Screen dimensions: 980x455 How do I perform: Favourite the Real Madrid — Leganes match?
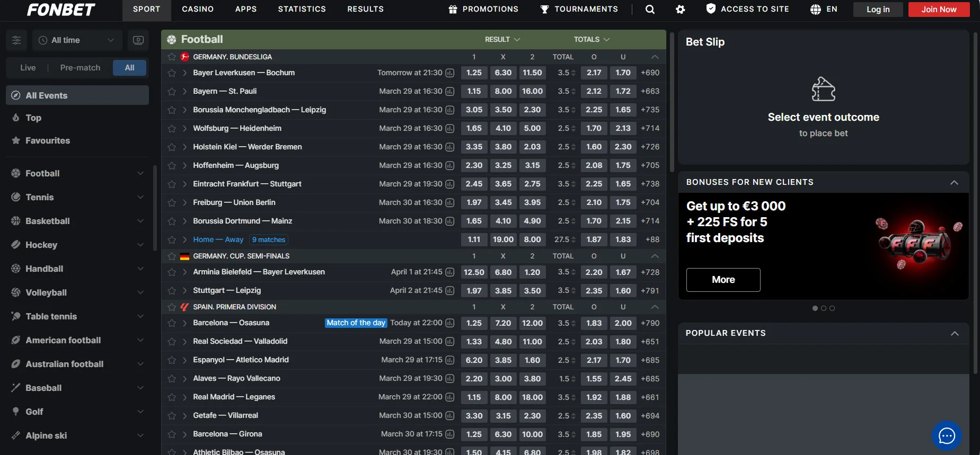[172, 397]
